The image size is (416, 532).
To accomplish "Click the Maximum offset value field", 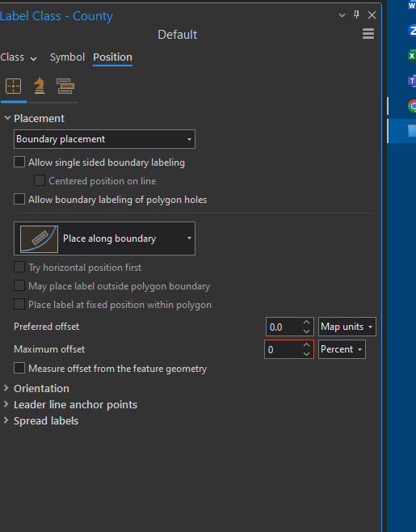I will pyautogui.click(x=283, y=349).
